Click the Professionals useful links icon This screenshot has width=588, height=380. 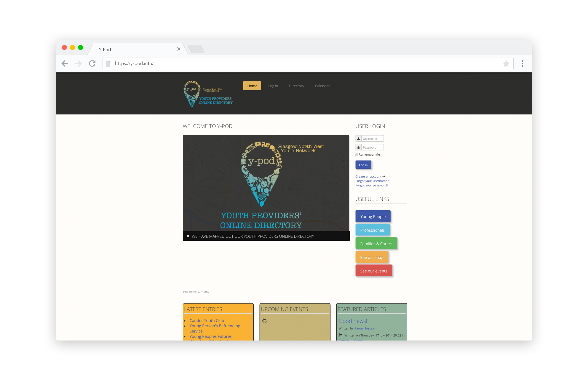(372, 230)
